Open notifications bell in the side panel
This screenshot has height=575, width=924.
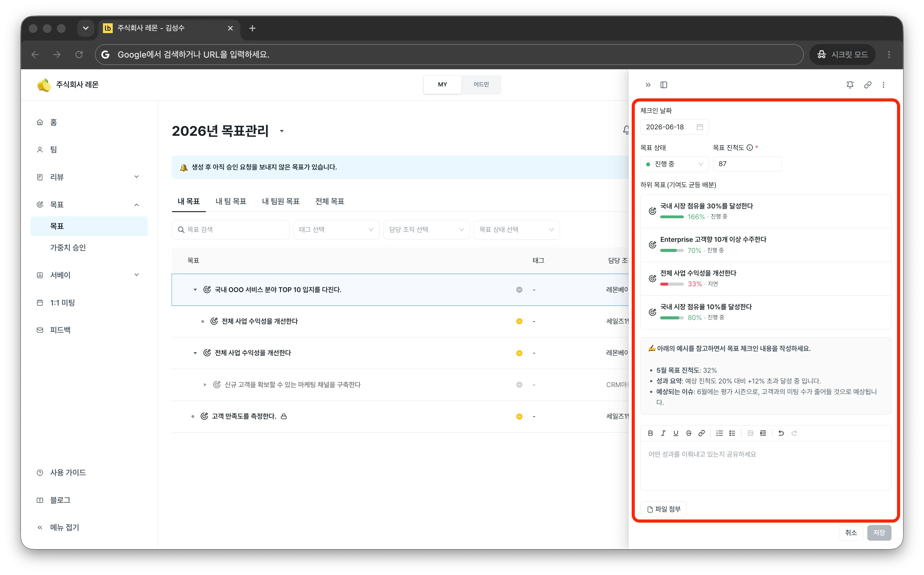(850, 85)
